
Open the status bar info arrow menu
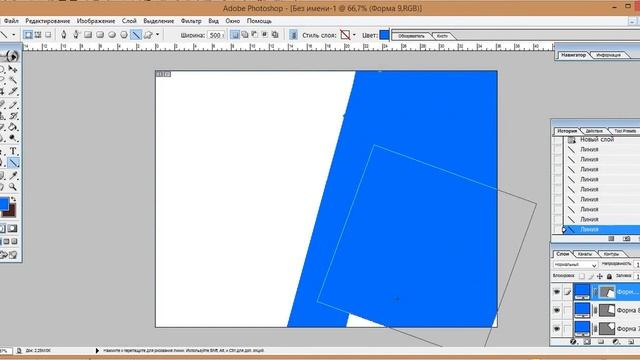click(x=97, y=351)
